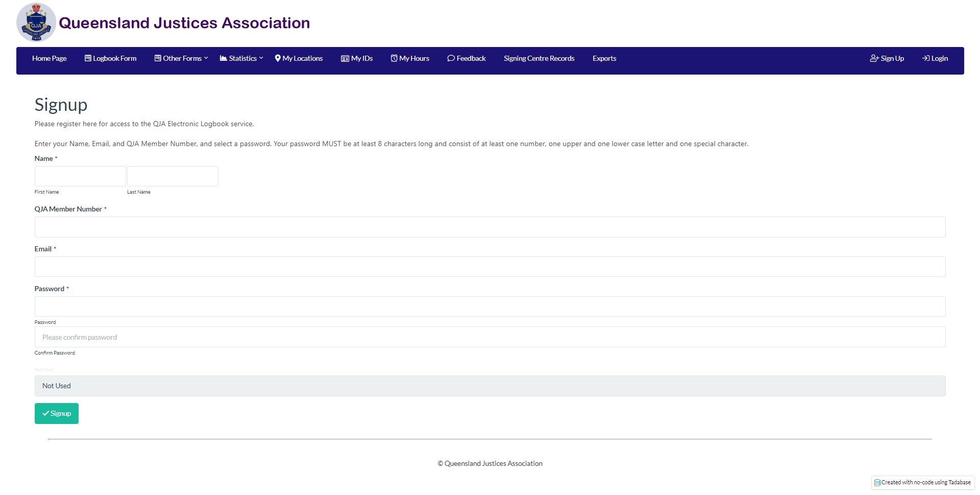Click the QJA crest logo

pos(36,22)
